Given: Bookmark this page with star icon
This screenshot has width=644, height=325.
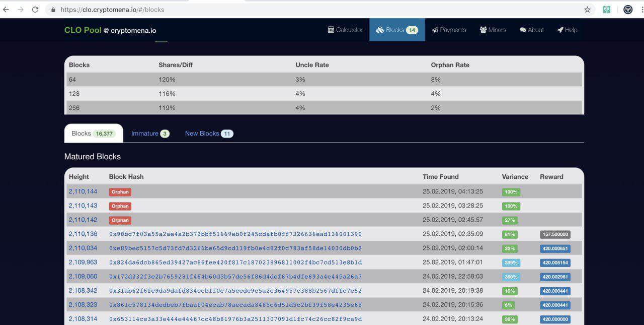Looking at the screenshot, I should tap(587, 10).
